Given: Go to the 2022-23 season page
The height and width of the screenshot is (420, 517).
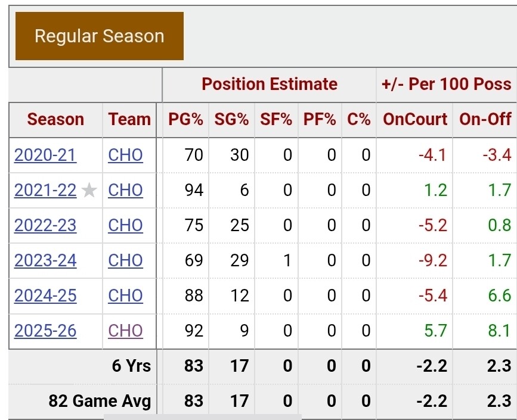Looking at the screenshot, I should point(45,226).
